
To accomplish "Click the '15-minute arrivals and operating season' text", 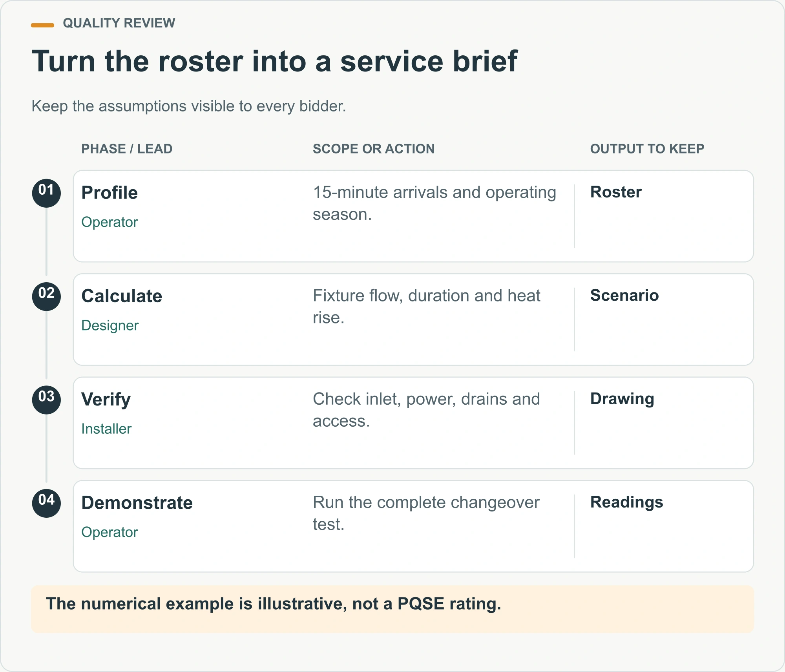I will point(434,203).
